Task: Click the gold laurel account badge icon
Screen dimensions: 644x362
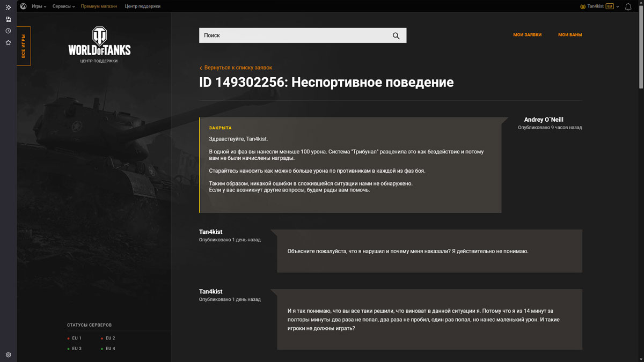Action: 583,6
